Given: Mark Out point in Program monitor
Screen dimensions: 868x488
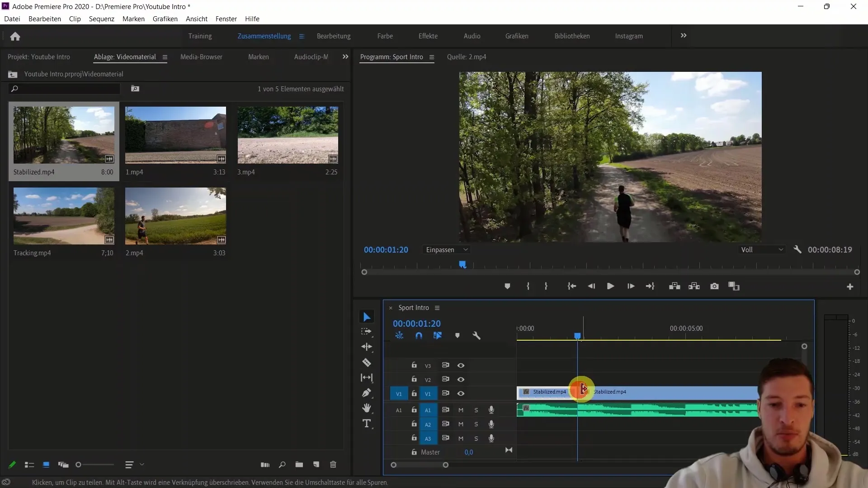Looking at the screenshot, I should (546, 286).
